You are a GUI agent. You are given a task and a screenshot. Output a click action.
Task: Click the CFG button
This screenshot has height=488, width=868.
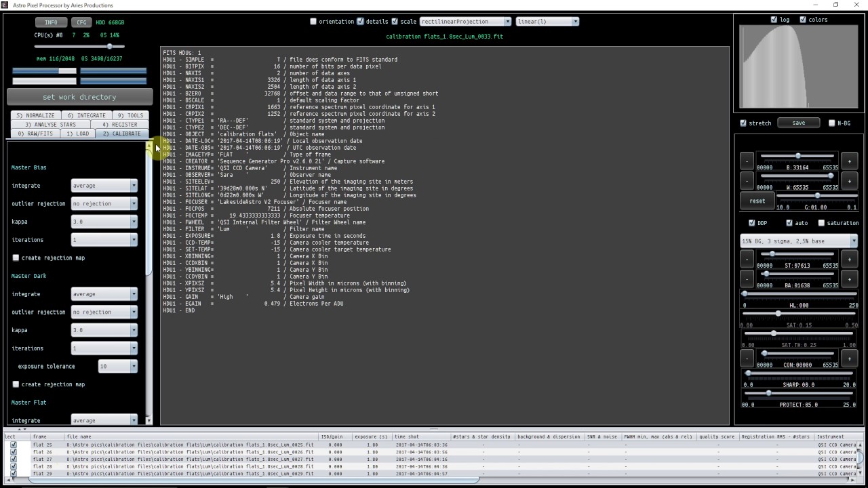tap(81, 22)
